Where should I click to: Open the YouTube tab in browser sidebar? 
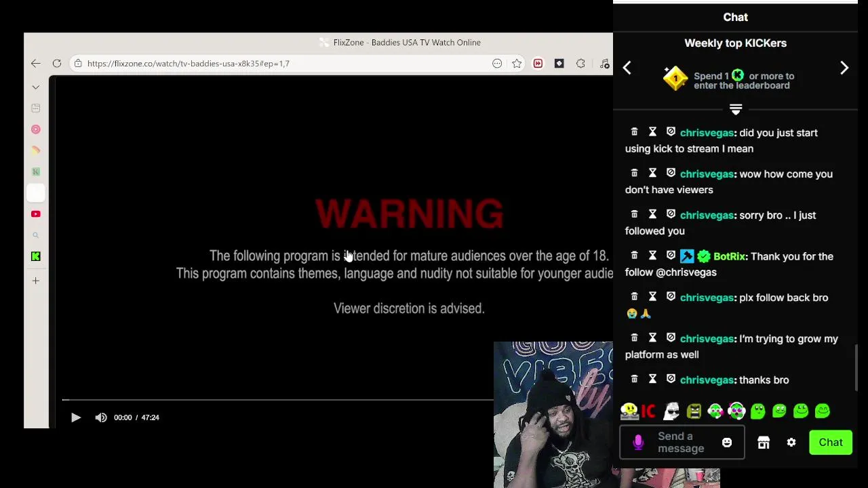[x=36, y=214]
